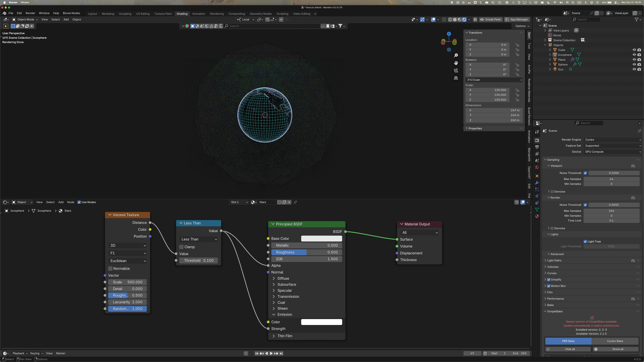The height and width of the screenshot is (362, 644).
Task: Open the Bioxel Nodes menu
Action: (x=71, y=13)
